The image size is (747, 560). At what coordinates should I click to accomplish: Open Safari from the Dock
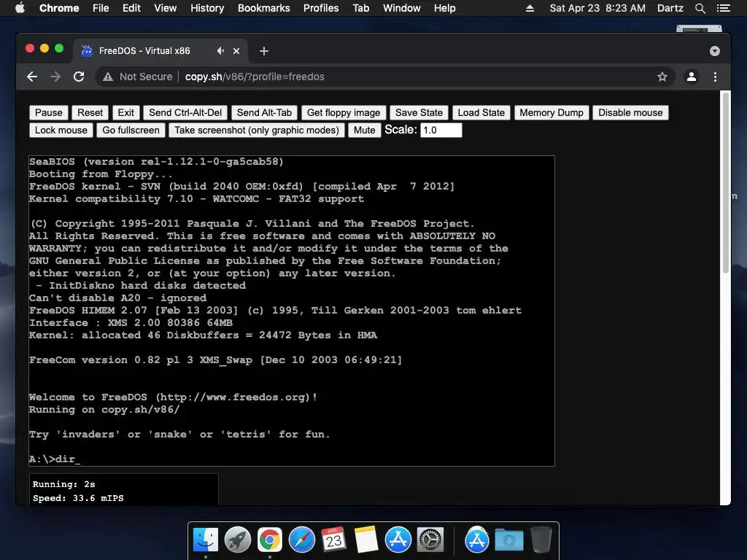(302, 540)
